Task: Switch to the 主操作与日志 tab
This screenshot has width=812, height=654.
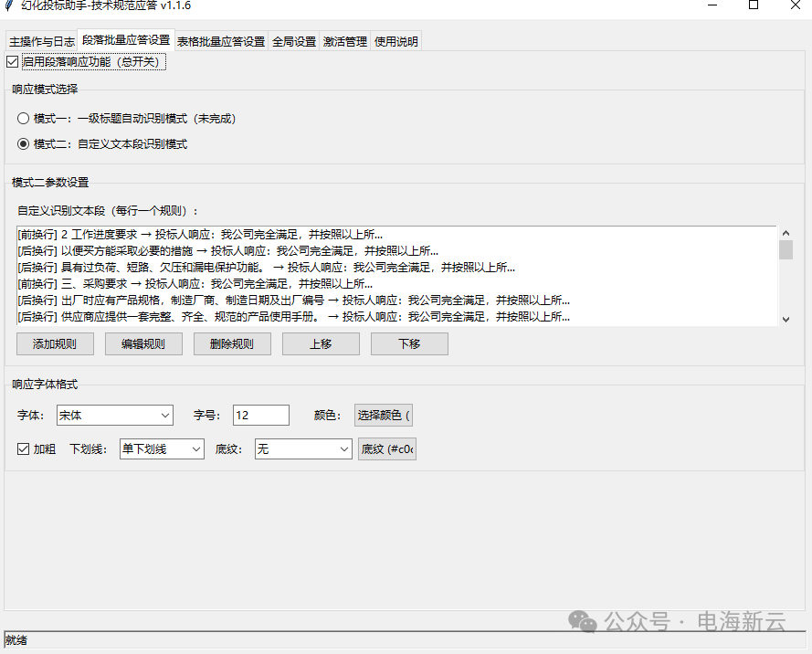Action: 42,42
